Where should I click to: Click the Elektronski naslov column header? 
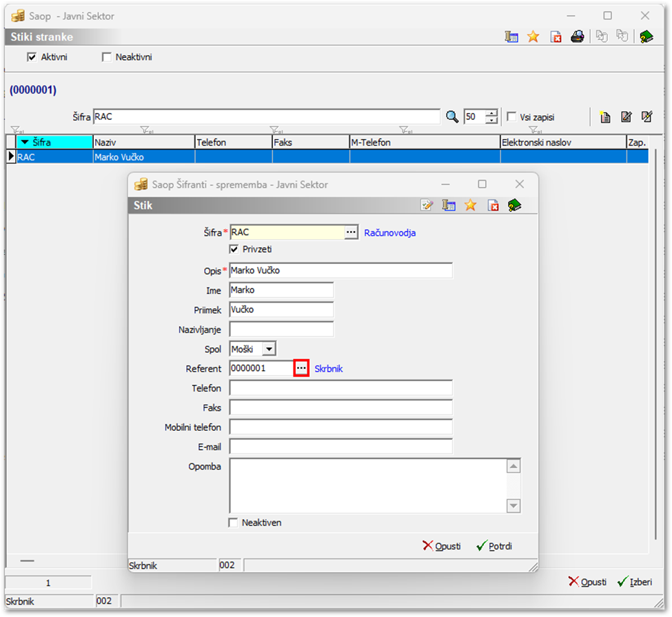pyautogui.click(x=564, y=142)
